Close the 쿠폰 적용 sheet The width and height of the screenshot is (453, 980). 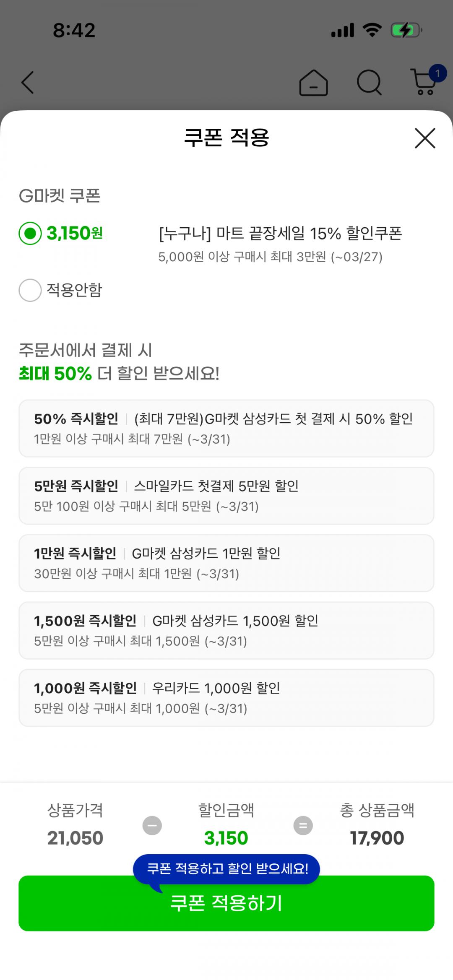pos(425,138)
